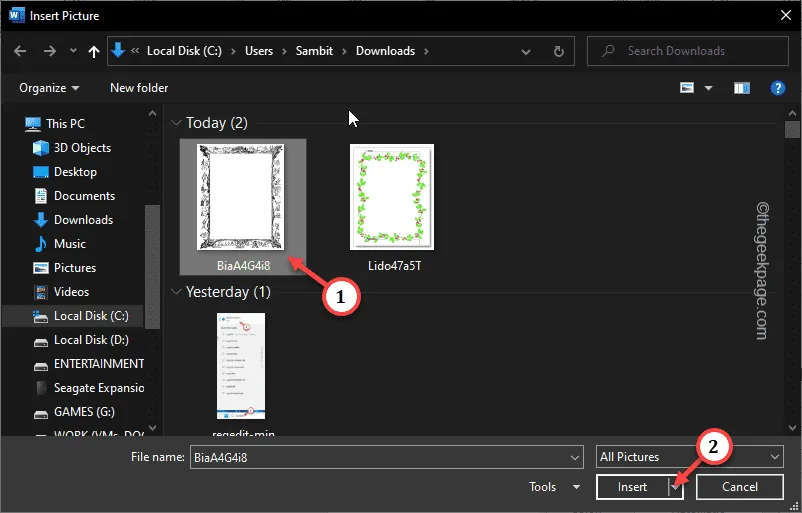Close the Insert Picture dialog
This screenshot has height=513, width=802.
pos(786,15)
